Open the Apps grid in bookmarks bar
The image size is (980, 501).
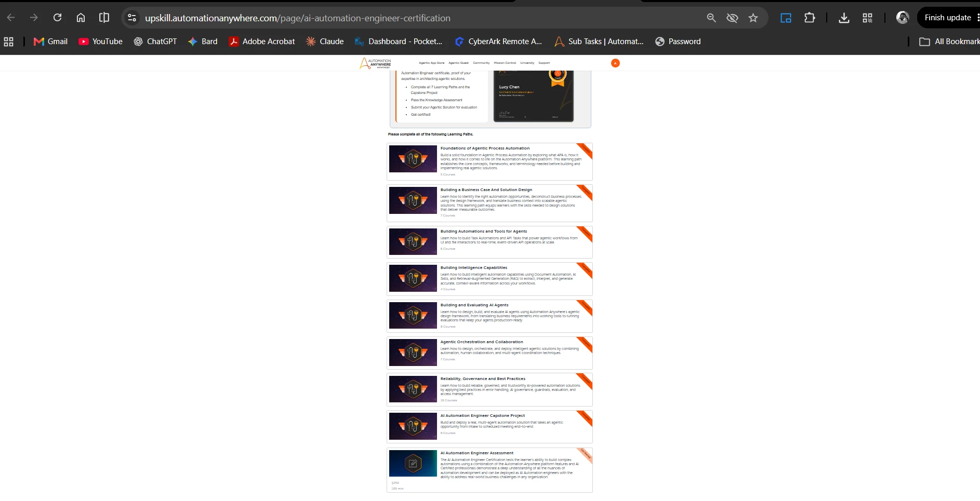click(x=9, y=42)
